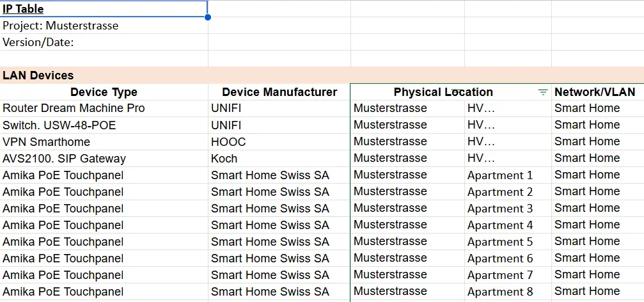Click the Network/VLAN column header
This screenshot has width=644, height=302.
(597, 92)
